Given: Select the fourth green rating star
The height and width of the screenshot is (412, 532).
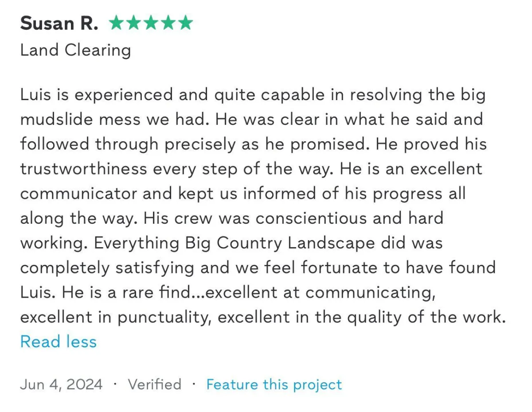Looking at the screenshot, I should pyautogui.click(x=168, y=23).
